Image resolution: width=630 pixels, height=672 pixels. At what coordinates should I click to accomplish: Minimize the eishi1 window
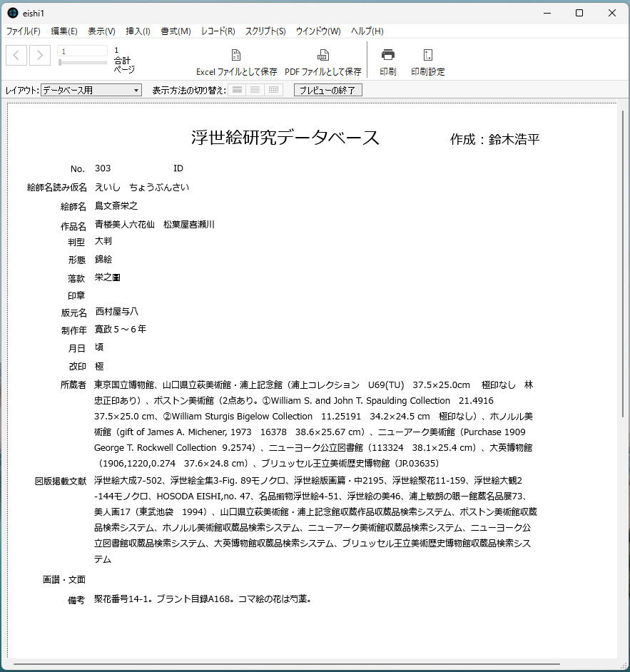547,14
